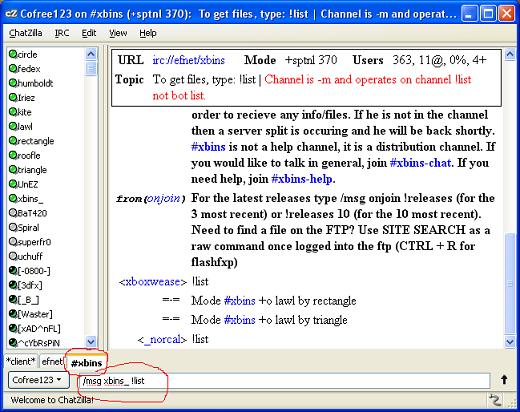Open the #xbins-help channel link
The height and width of the screenshot is (412, 520).
pos(302,179)
